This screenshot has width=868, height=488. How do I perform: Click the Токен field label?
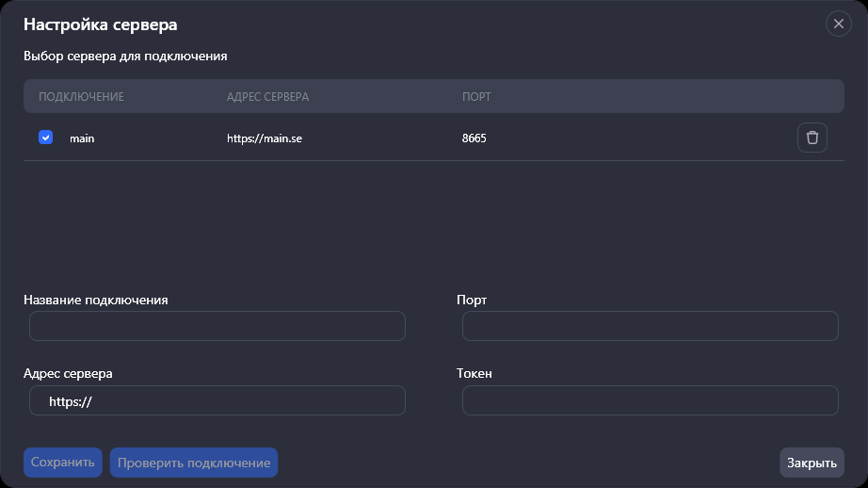coord(474,373)
